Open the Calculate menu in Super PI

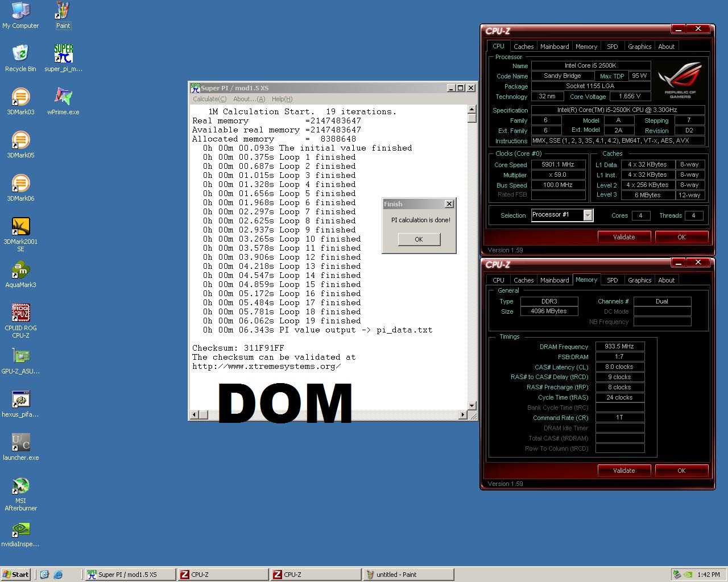(x=209, y=99)
